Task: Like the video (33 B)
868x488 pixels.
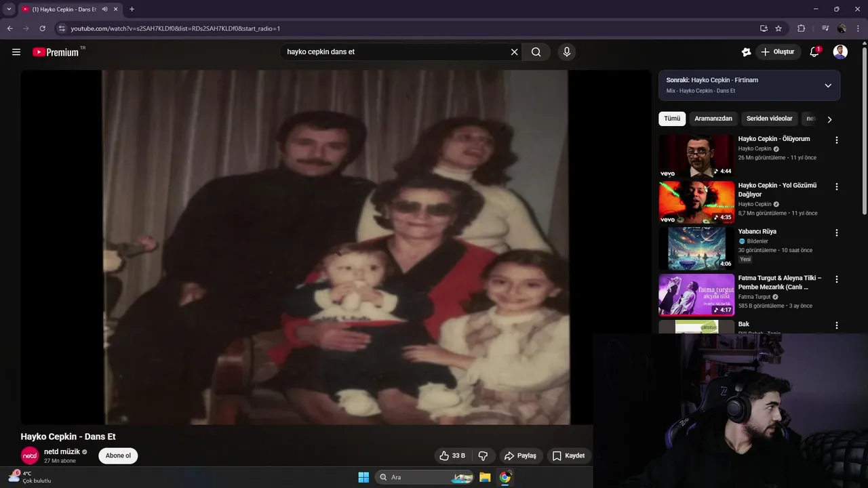Action: click(452, 455)
